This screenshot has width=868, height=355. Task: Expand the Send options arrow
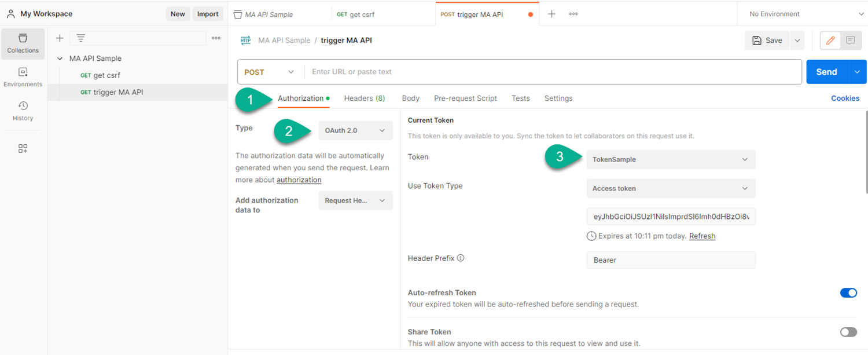(x=857, y=72)
